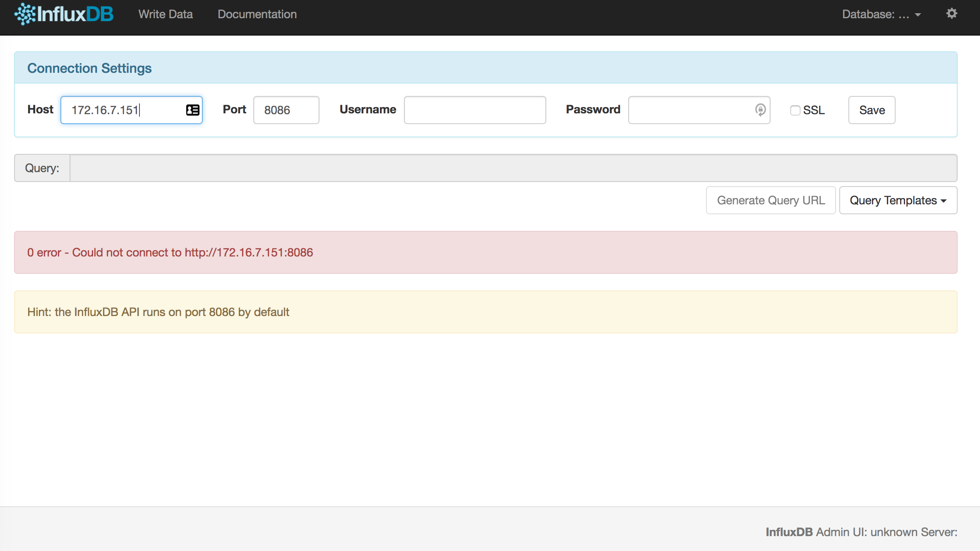Click the Generate Query URL button
The image size is (980, 551).
pos(771,200)
